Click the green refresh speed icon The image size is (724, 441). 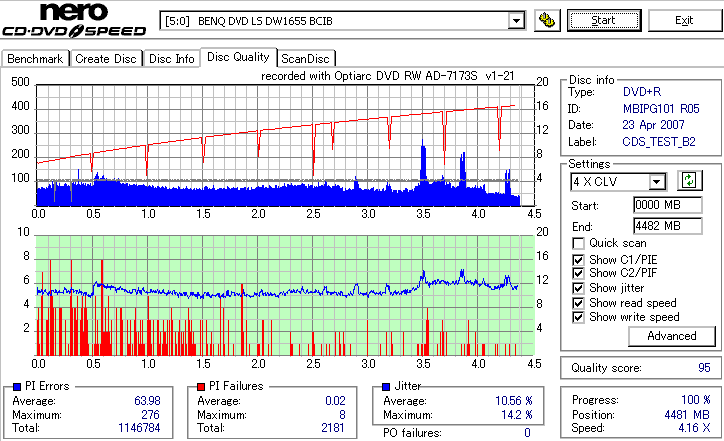click(689, 180)
